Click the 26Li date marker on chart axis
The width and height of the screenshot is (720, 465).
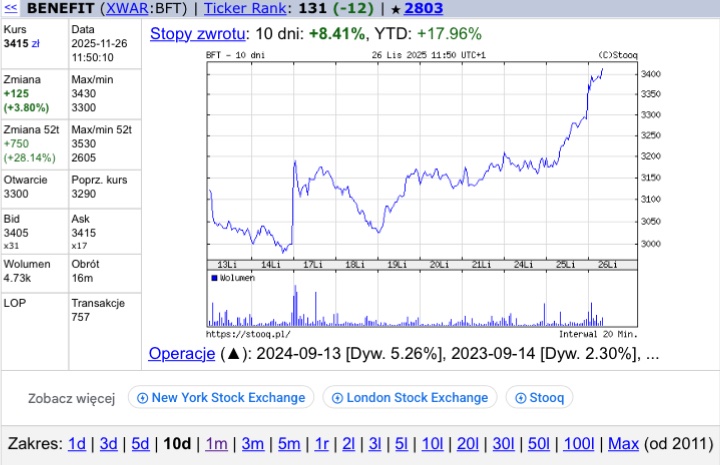click(x=608, y=265)
